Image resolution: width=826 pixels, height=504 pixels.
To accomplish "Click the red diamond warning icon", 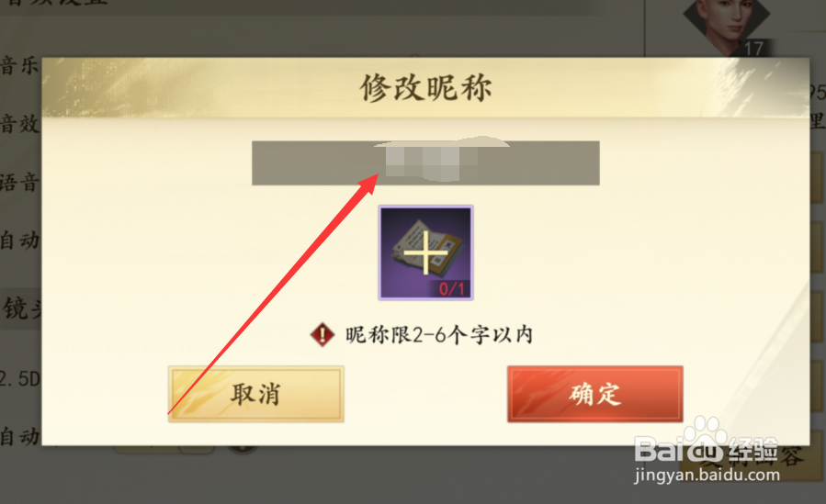I will (322, 334).
